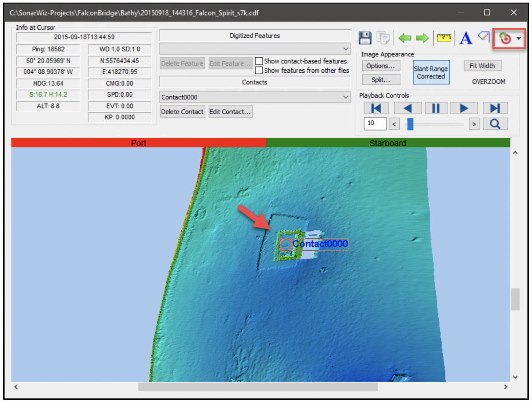Enable Show contact-based features checkbox

[x=259, y=61]
